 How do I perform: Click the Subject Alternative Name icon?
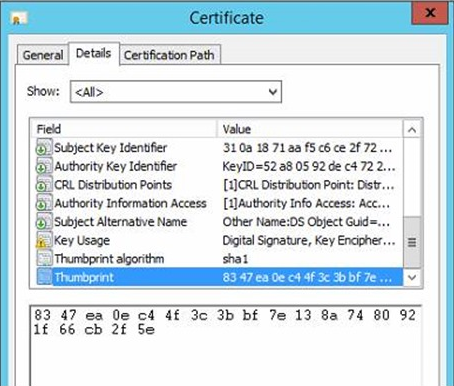coord(44,222)
